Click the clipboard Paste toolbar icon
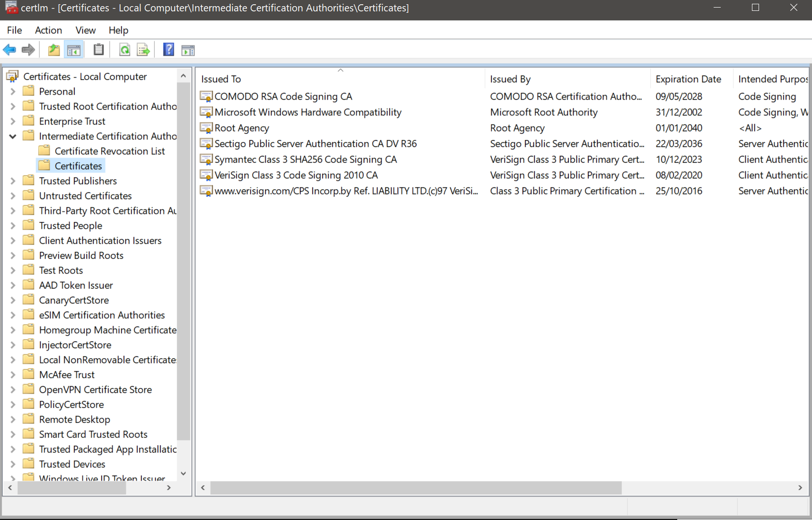The width and height of the screenshot is (812, 520). click(x=98, y=50)
